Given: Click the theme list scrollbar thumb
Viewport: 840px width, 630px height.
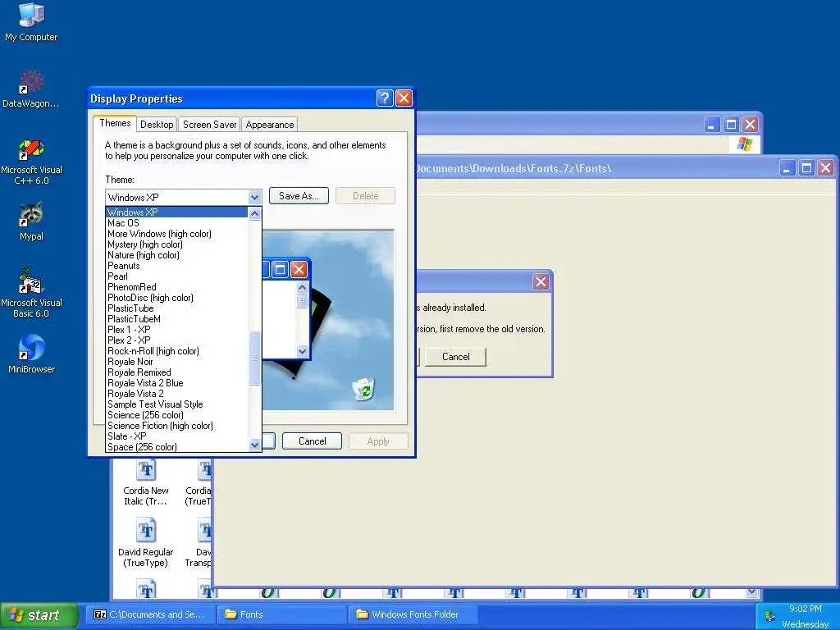Looking at the screenshot, I should click(x=255, y=358).
